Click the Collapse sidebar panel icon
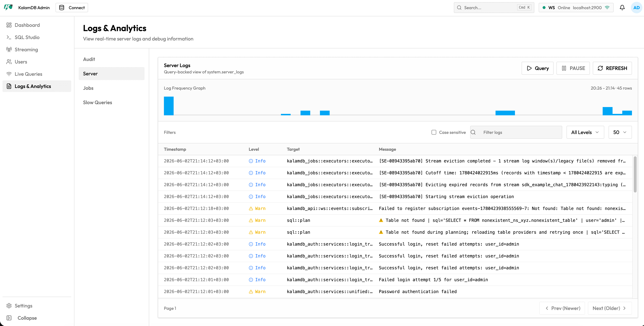Viewport: 644px width, 326px height. tap(9, 318)
